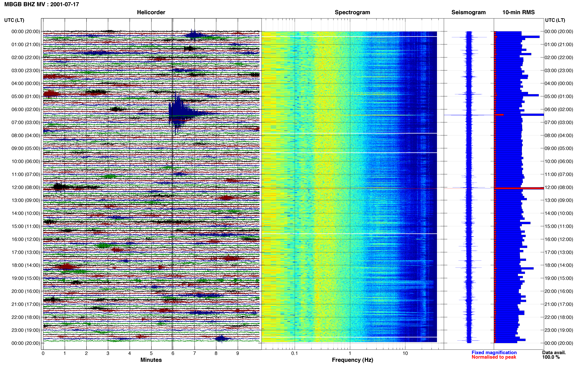Click the long red RMS bar at 12:00
Screen dimensions: 588x368
point(519,188)
